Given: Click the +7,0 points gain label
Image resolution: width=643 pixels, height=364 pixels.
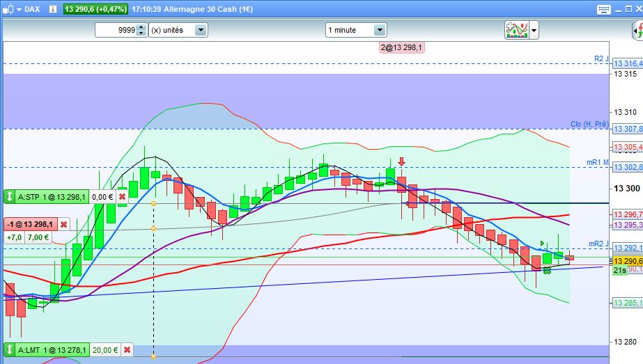Looking at the screenshot, I should [15, 237].
